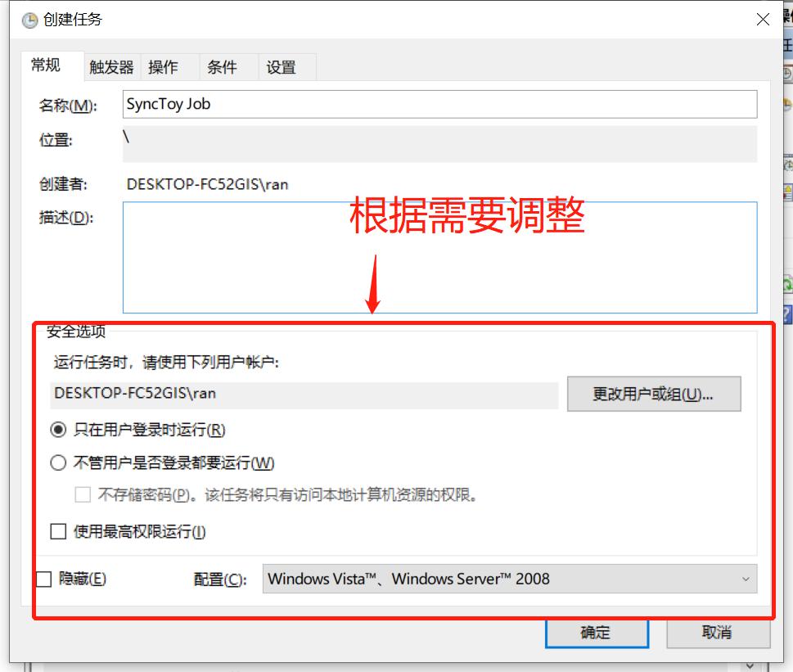This screenshot has height=672, width=793.
Task: Enable 使用最高权限运行 option
Action: (x=57, y=531)
